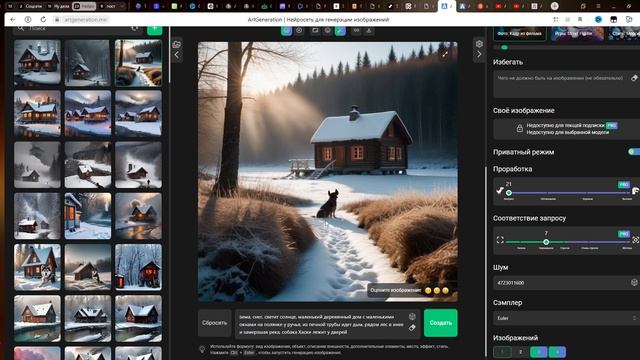
Task: Click the Проработка slider handle at 21
Action: coord(509,193)
